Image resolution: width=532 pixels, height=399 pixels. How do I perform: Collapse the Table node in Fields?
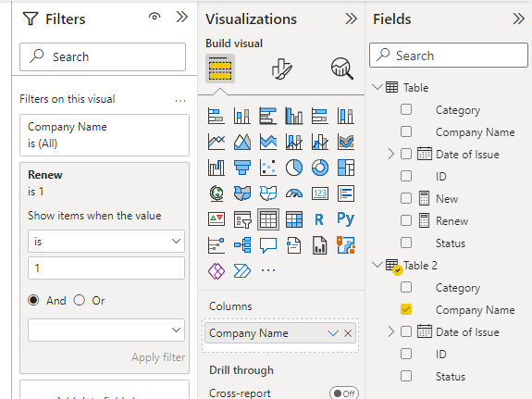[x=377, y=87]
